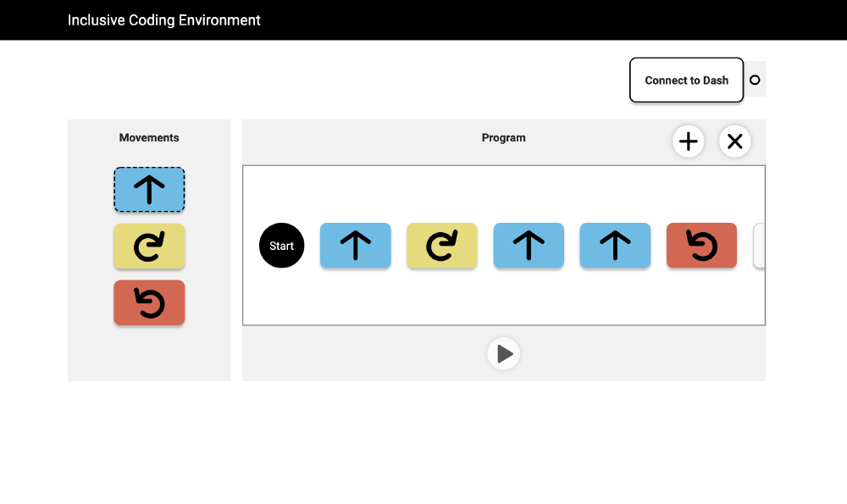Click the Movements panel header
This screenshot has height=504, width=847.
(x=149, y=137)
